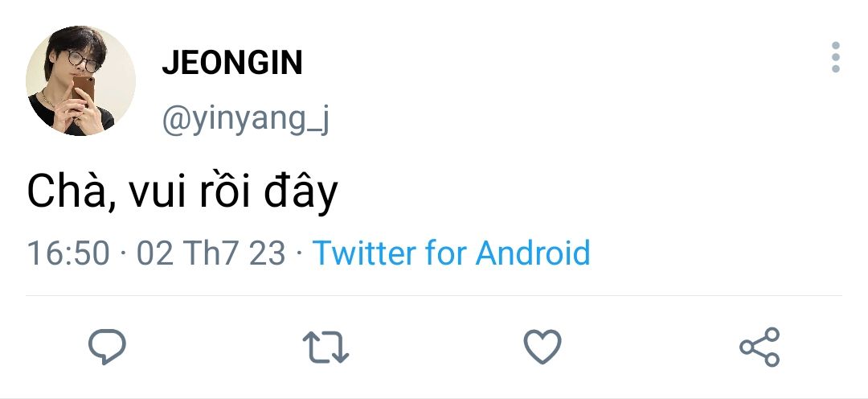Tap the three-node share symbol
Viewport: 868px width, 399px height.
(x=759, y=347)
